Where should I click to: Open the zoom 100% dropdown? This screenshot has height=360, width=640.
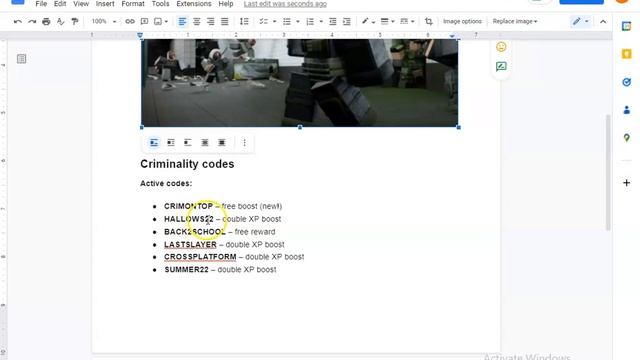104,21
